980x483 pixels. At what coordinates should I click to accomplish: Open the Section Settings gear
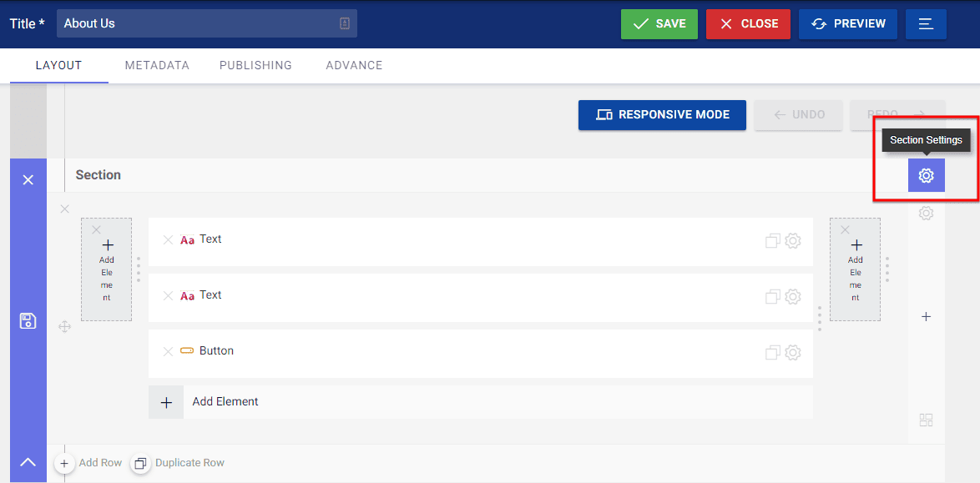pos(926,176)
